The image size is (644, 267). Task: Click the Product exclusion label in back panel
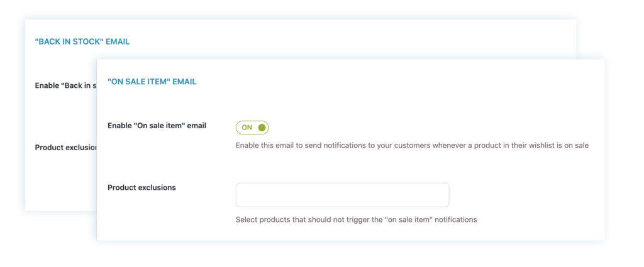(x=65, y=148)
